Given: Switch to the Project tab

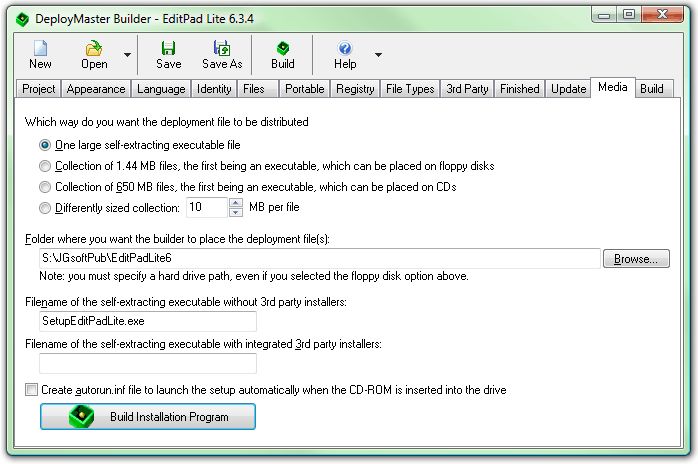Looking at the screenshot, I should coord(39,89).
